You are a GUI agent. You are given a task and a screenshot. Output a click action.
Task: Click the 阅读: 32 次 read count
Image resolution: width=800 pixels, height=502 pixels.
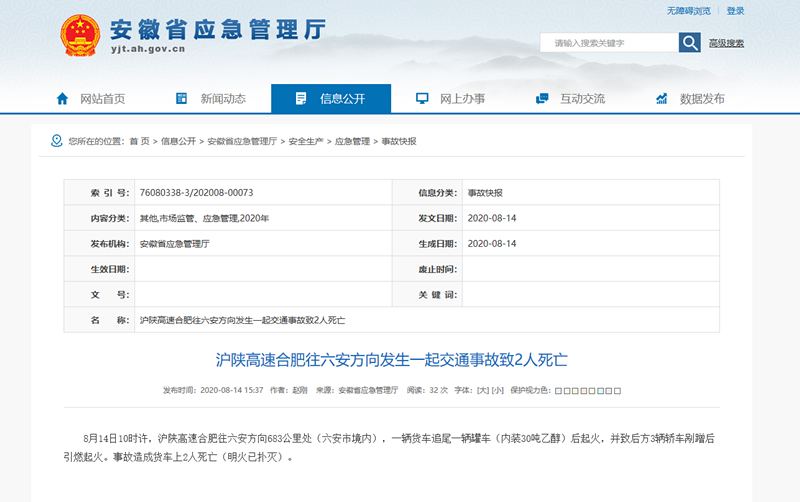427,390
